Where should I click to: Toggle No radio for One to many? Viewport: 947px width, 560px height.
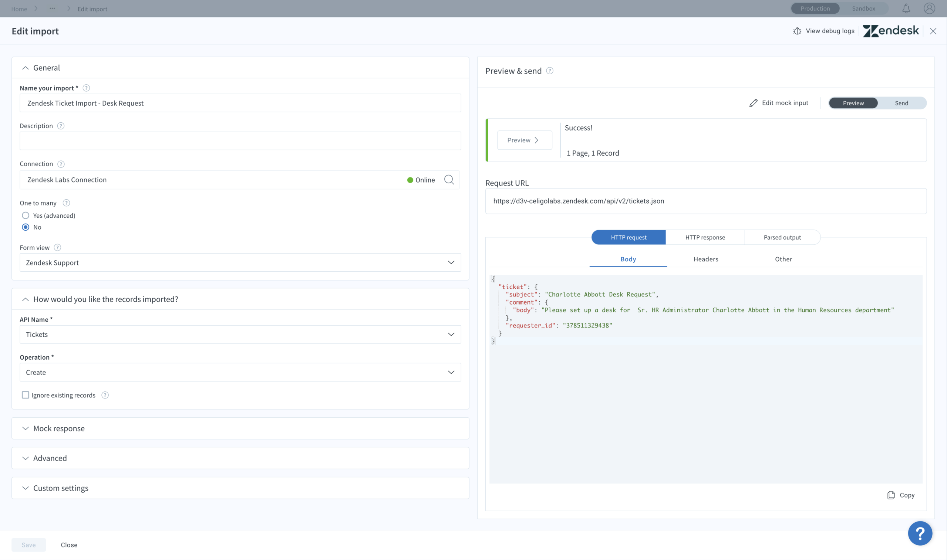(x=26, y=227)
